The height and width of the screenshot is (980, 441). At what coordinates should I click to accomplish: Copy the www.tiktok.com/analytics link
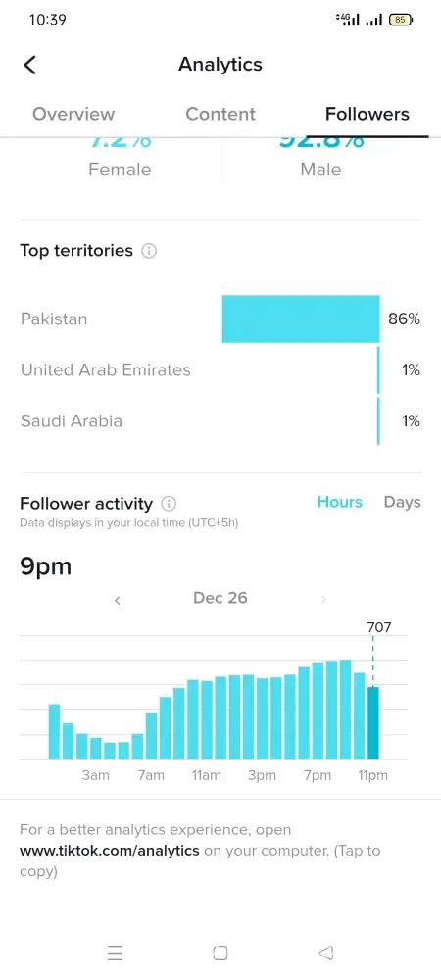[110, 851]
